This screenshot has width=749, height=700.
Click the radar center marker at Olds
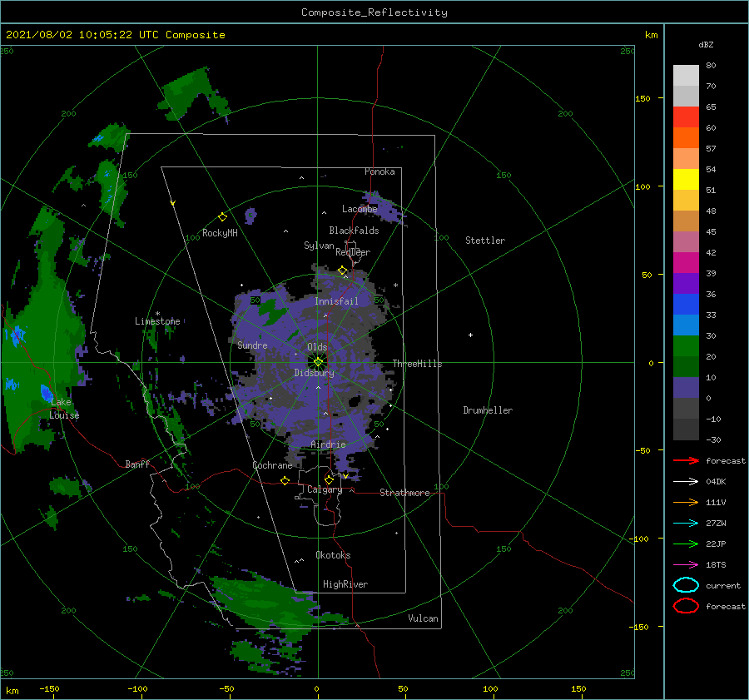click(x=318, y=362)
